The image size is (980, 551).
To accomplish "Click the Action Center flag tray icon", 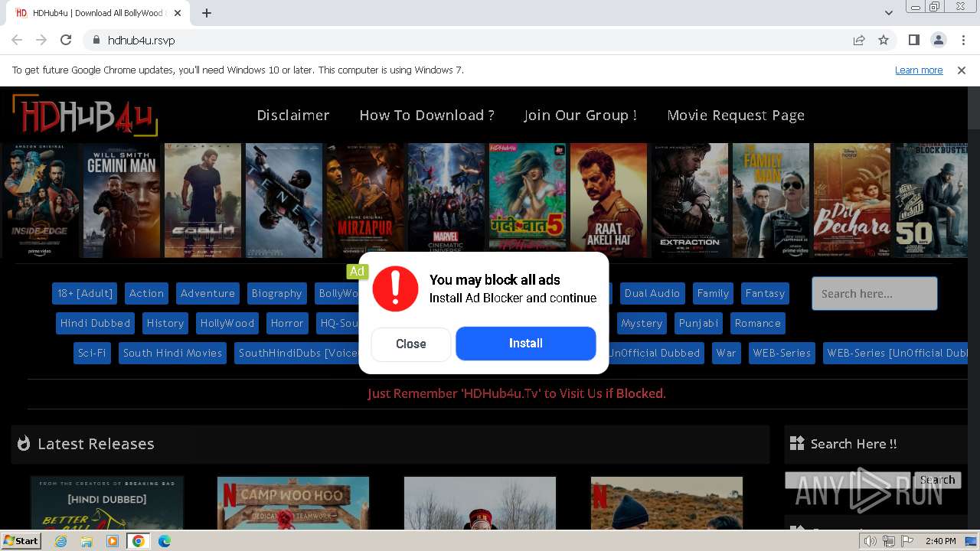I will coord(907,541).
